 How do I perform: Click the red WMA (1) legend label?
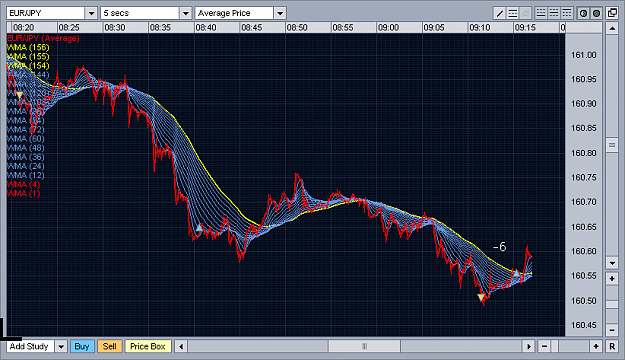[24, 194]
